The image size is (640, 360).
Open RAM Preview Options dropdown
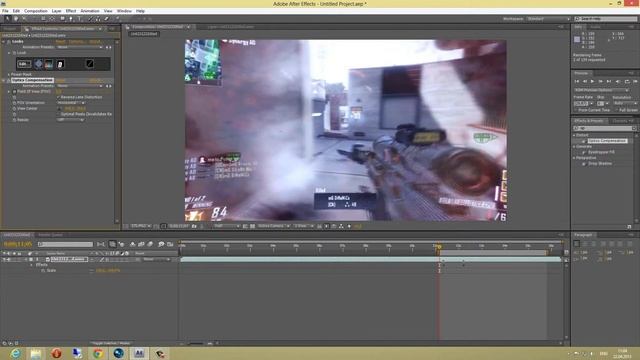coord(602,90)
